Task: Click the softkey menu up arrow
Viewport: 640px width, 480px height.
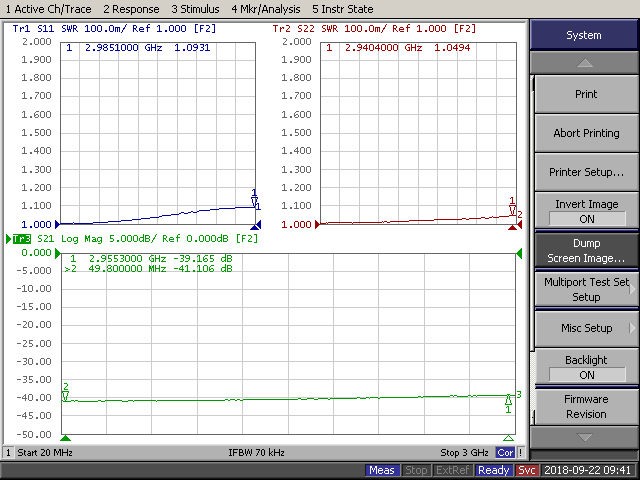Action: (584, 63)
